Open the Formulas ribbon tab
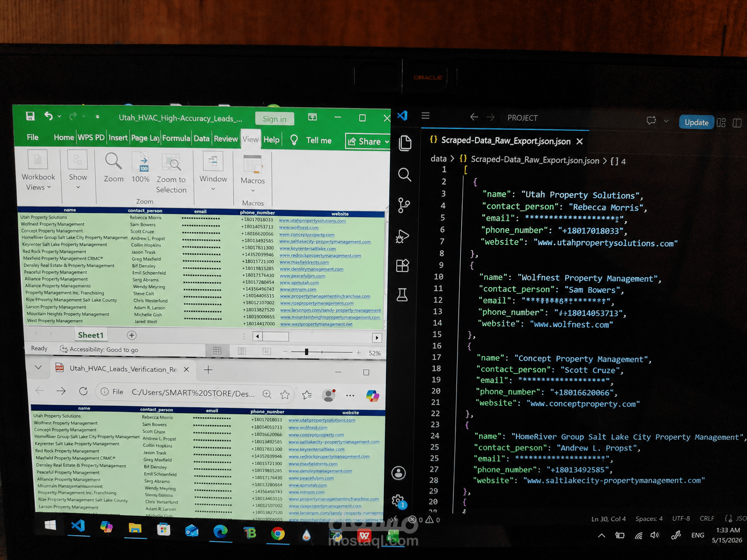The height and width of the screenshot is (560, 747). (x=176, y=138)
